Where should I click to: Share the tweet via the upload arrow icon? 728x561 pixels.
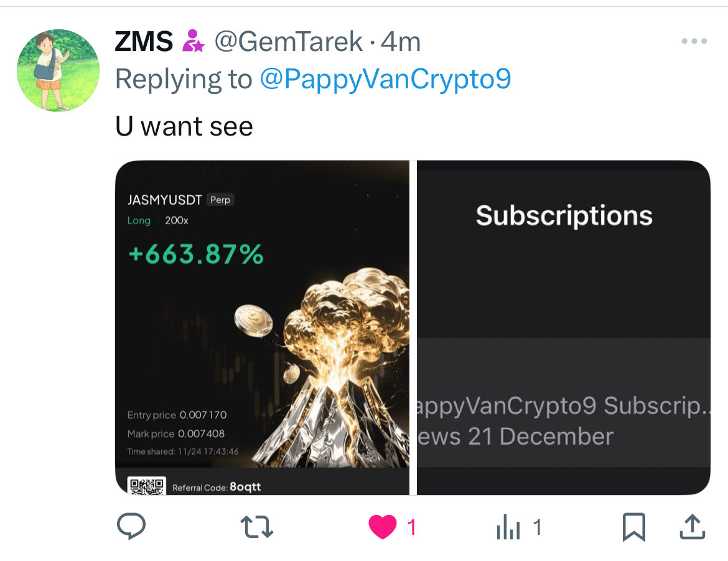(x=693, y=527)
